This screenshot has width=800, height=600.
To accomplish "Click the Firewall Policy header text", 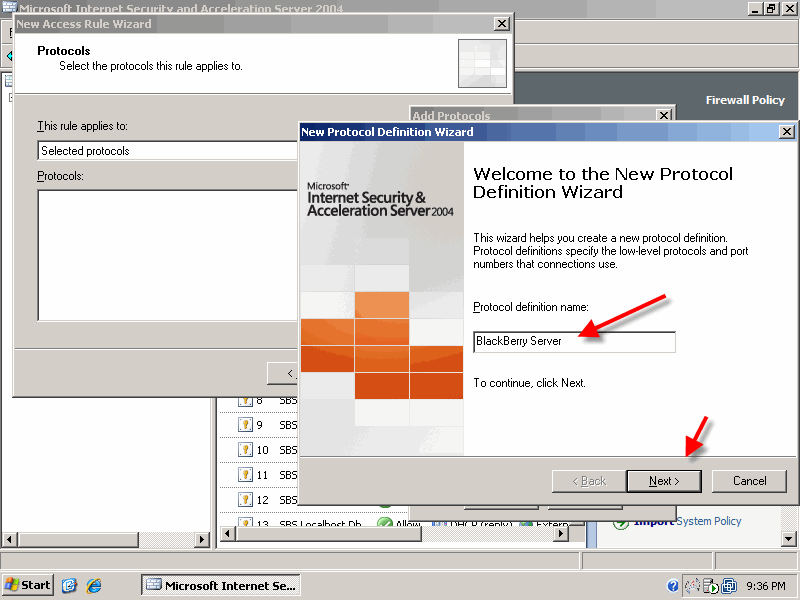I will pyautogui.click(x=745, y=100).
